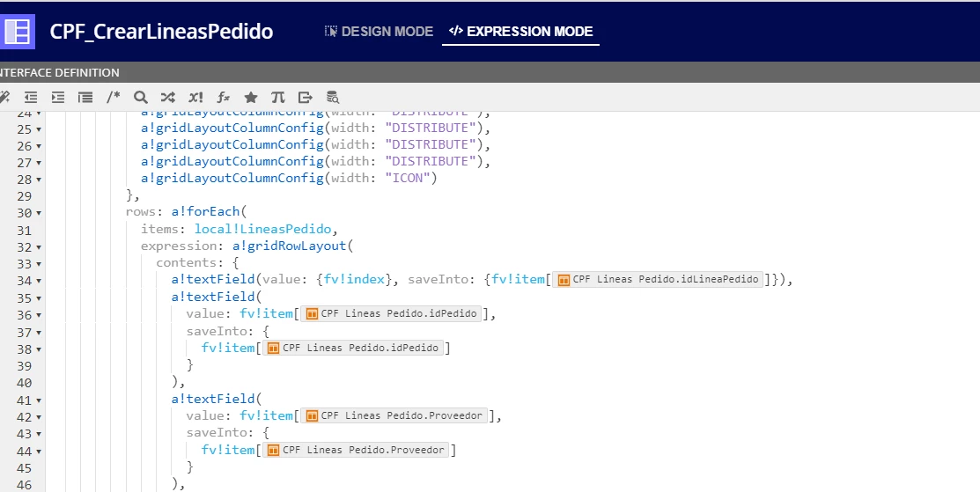Click fv!index on line 34

pos(354,280)
